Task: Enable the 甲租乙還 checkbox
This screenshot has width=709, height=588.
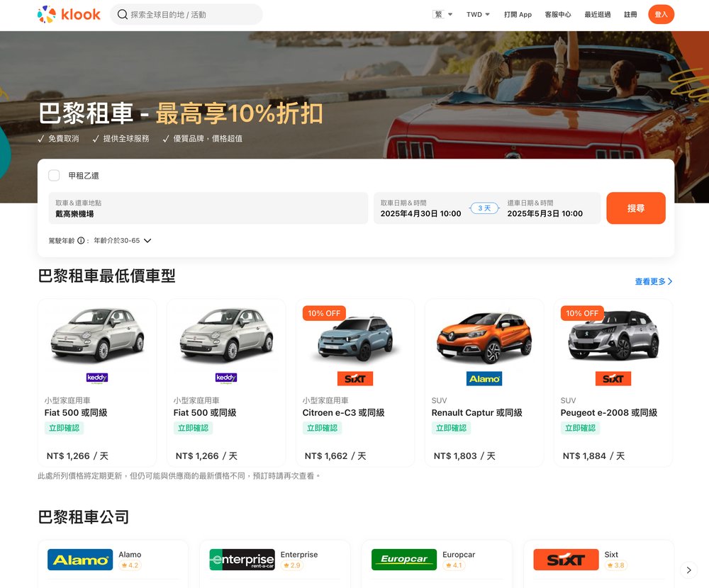Action: click(54, 175)
